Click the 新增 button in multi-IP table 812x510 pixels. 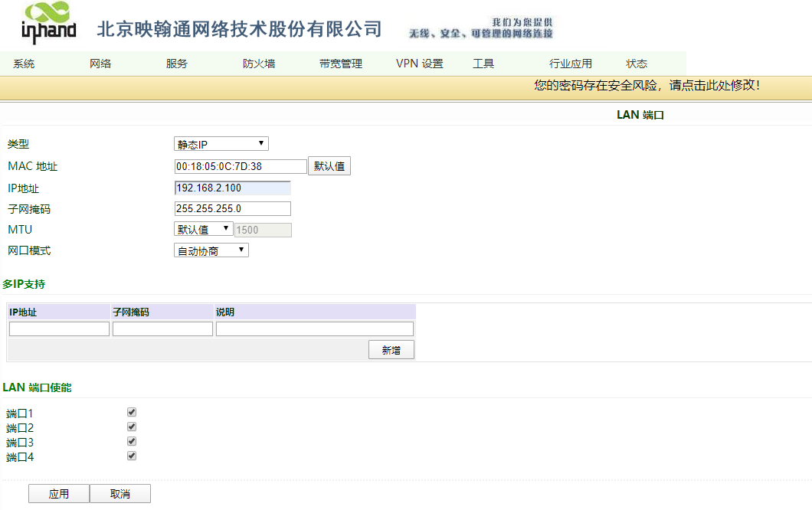(391, 350)
